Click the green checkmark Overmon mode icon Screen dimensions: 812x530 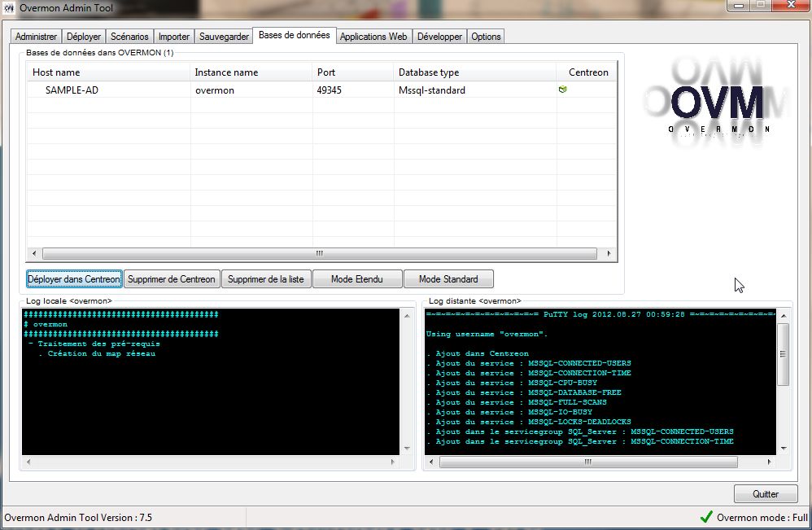(x=705, y=517)
